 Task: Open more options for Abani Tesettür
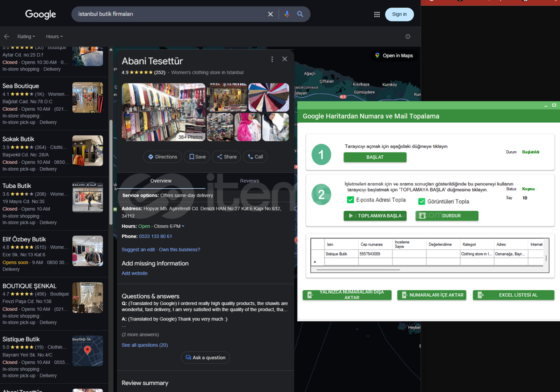click(x=272, y=59)
